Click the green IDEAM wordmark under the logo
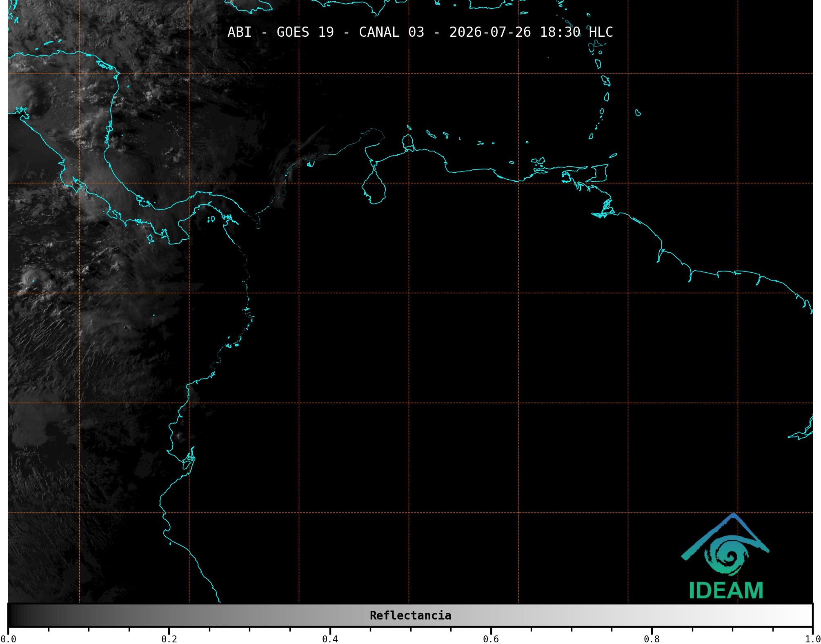821x644 pixels. tap(726, 591)
